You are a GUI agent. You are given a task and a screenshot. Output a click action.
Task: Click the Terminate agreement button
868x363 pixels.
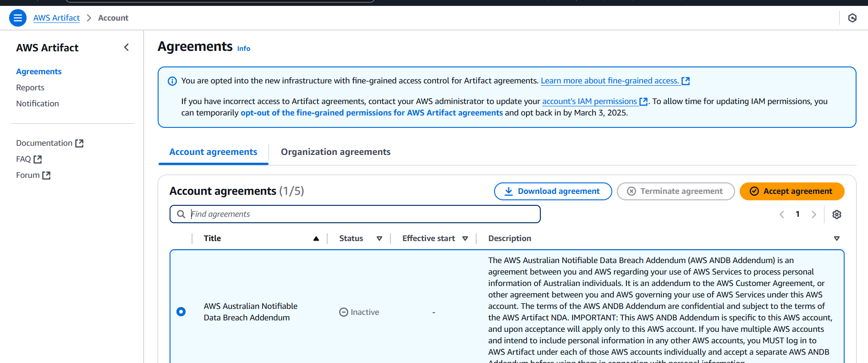[x=676, y=191]
